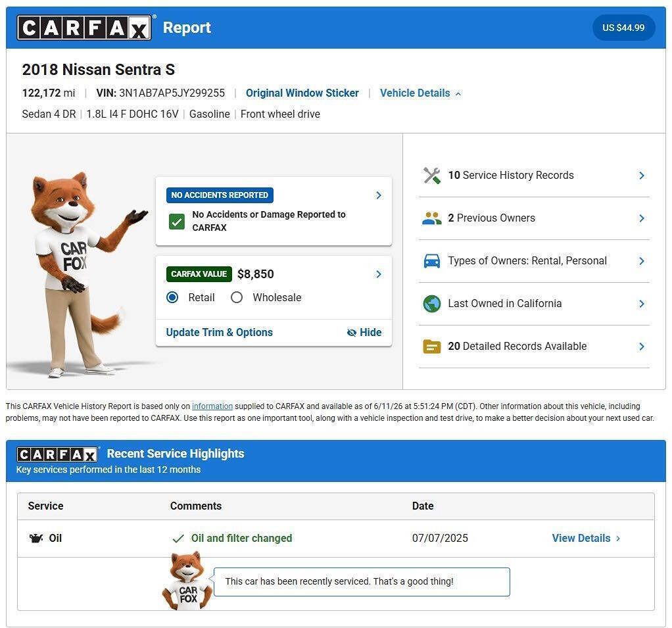The image size is (672, 628).
Task: Open the Original Window Sticker link
Action: point(302,93)
